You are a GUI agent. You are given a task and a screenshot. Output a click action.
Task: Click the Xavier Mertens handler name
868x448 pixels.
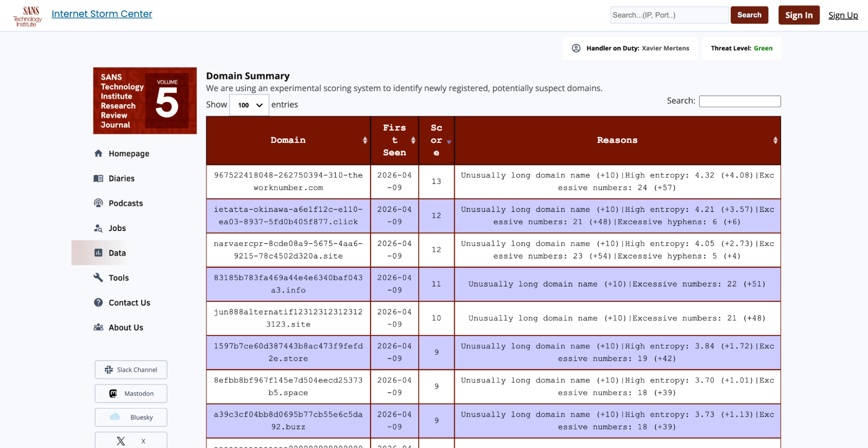665,48
